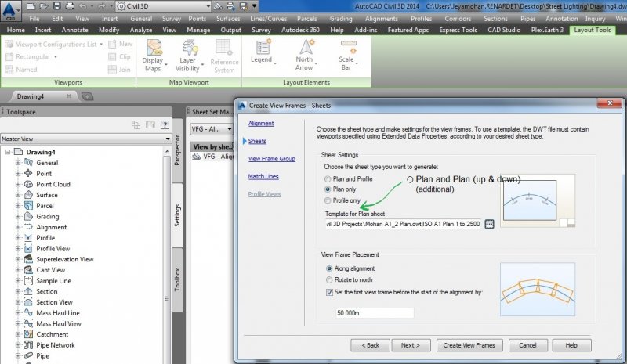
Task: Click the Toolspace tree scrollbar up arrow
Action: click(167, 152)
